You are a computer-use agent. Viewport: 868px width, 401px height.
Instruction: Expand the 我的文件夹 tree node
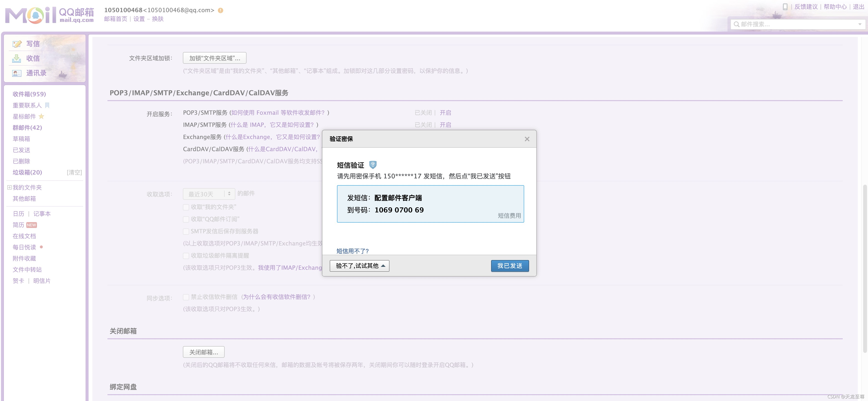click(9, 188)
